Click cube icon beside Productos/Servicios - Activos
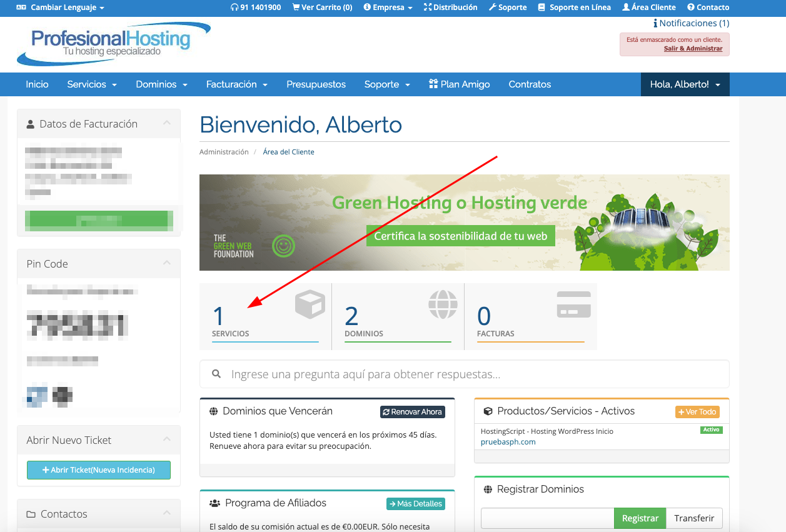This screenshot has height=532, width=786. coord(488,411)
